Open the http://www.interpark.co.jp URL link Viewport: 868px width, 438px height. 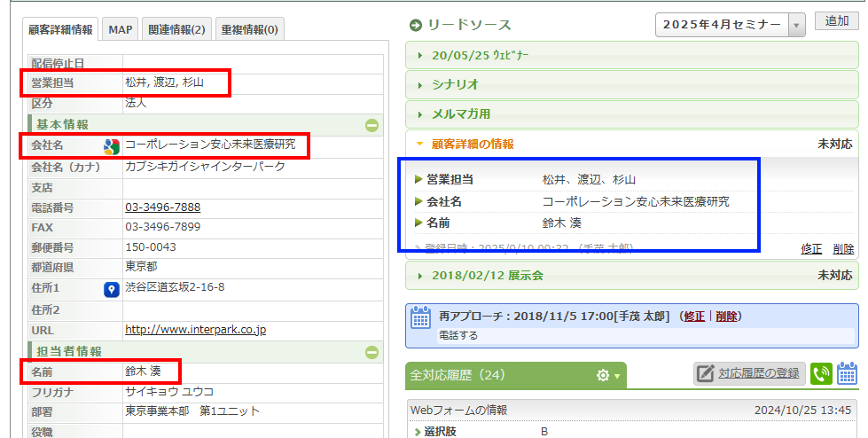pyautogui.click(x=195, y=330)
